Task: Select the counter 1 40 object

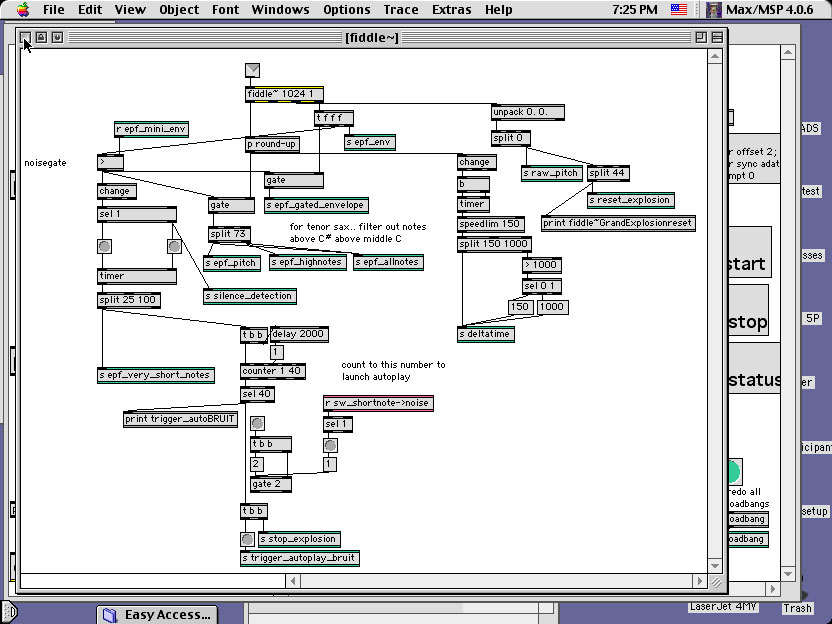Action: pos(272,371)
